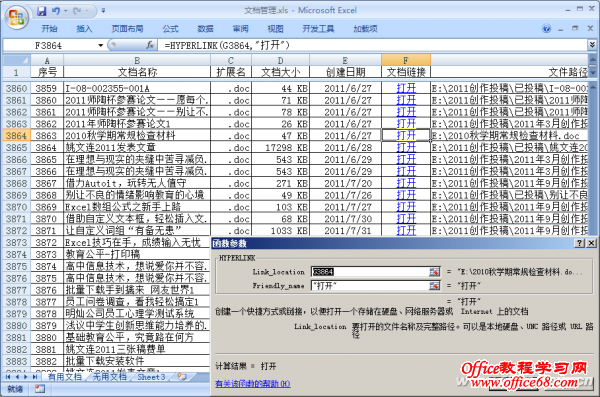Image resolution: width=600 pixels, height=397 pixels.
Task: Select path cell E:\2010秋学期常规检查材料.doc
Action: (x=509, y=136)
